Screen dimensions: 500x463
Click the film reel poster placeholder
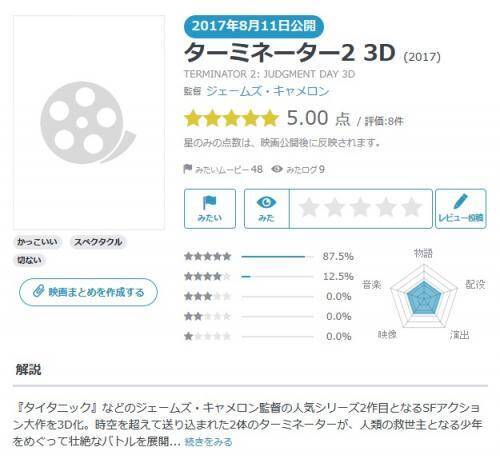click(x=89, y=123)
